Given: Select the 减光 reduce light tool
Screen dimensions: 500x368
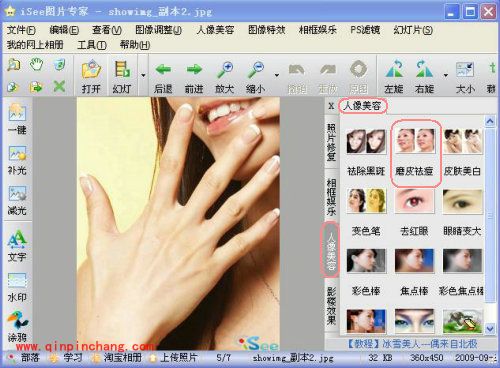Looking at the screenshot, I should [x=17, y=200].
